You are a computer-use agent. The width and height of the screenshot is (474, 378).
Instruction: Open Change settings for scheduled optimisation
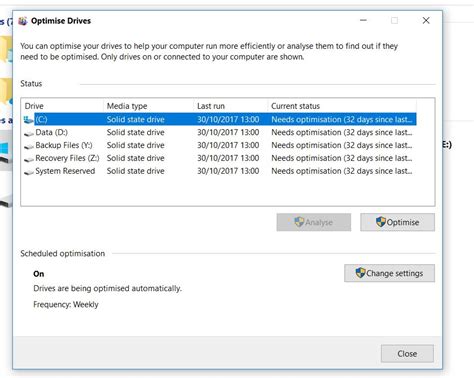pyautogui.click(x=389, y=273)
